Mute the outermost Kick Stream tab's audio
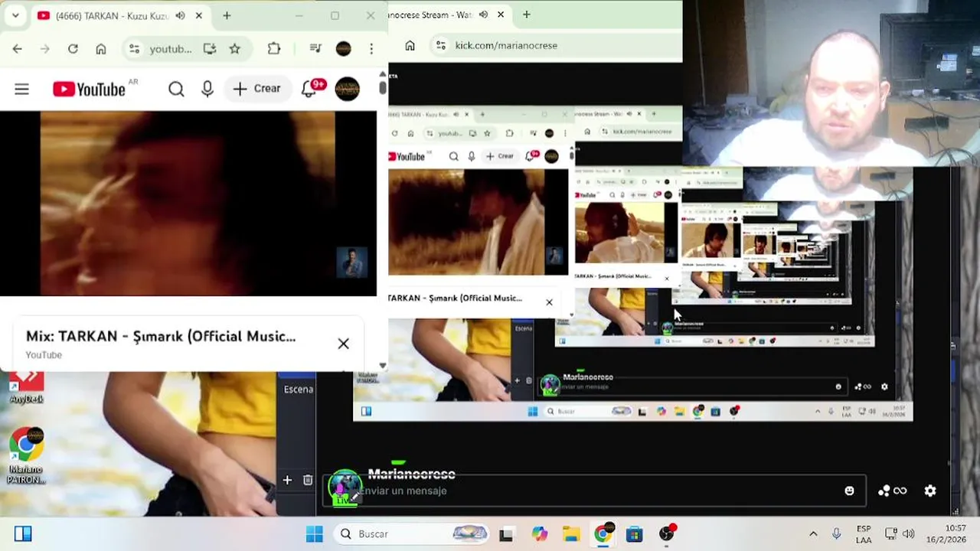980x551 pixels. click(484, 15)
